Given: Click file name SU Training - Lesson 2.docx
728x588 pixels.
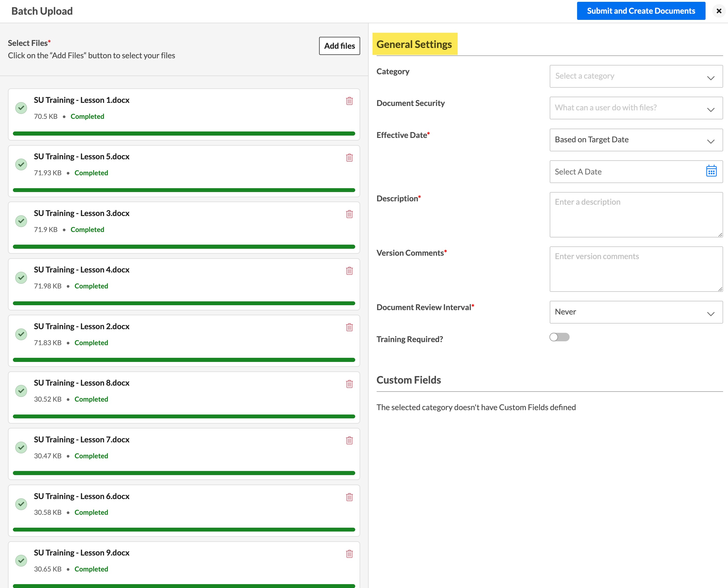Looking at the screenshot, I should tap(82, 327).
